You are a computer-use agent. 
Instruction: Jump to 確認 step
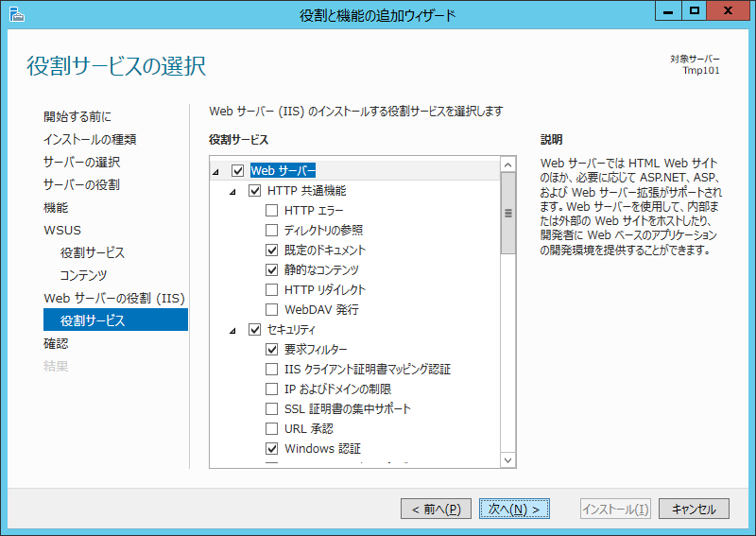coord(56,343)
